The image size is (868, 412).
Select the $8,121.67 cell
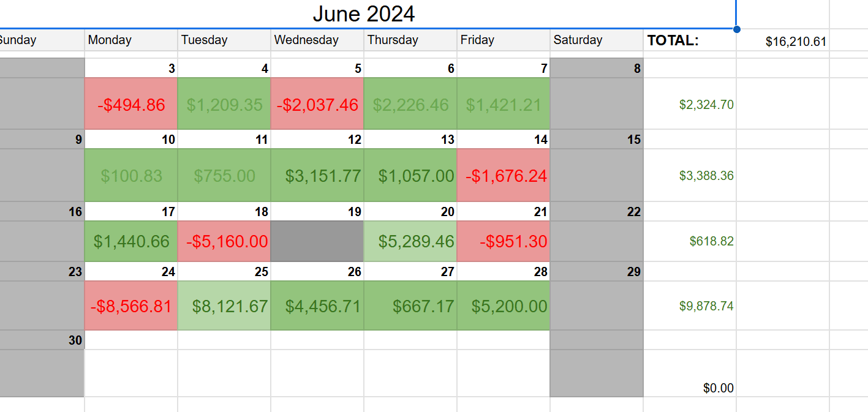pos(224,306)
